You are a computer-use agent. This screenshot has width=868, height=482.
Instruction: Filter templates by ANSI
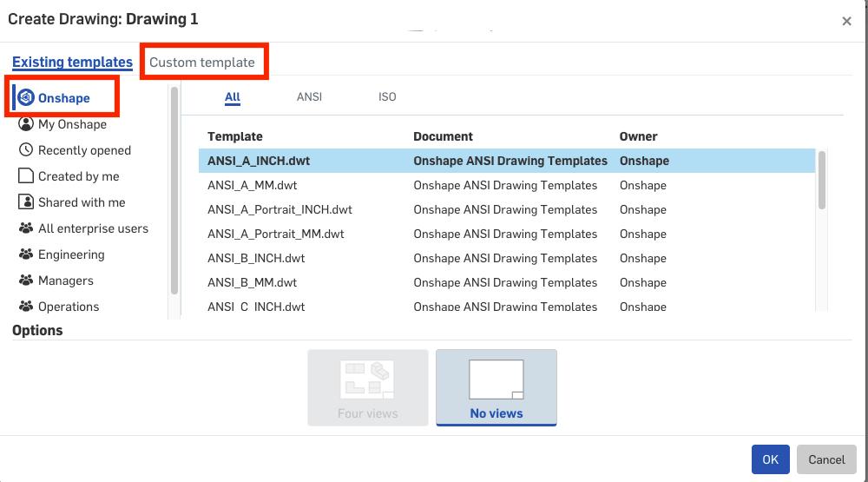[309, 96]
